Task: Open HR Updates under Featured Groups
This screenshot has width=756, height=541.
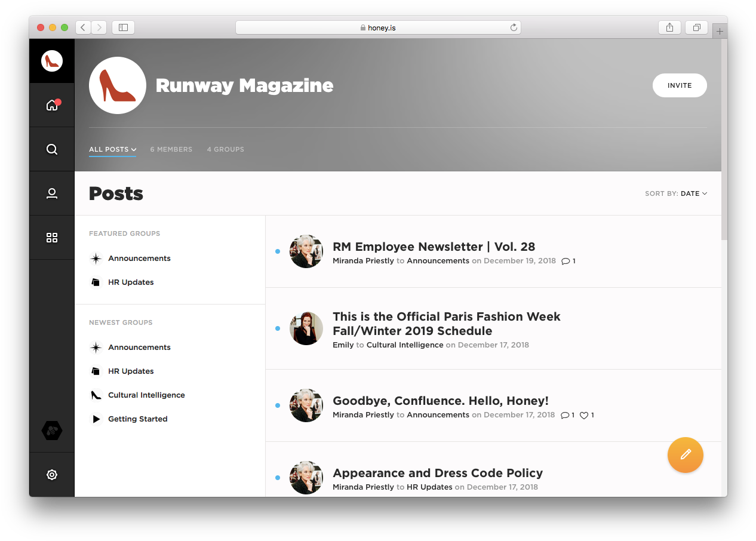Action: pyautogui.click(x=131, y=282)
